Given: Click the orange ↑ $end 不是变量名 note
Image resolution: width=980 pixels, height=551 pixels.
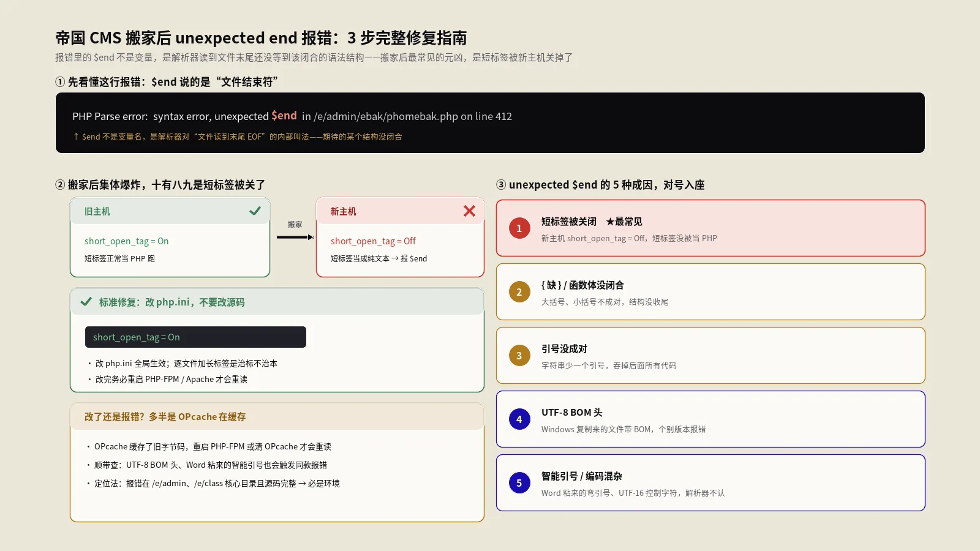Looking at the screenshot, I should (x=238, y=137).
